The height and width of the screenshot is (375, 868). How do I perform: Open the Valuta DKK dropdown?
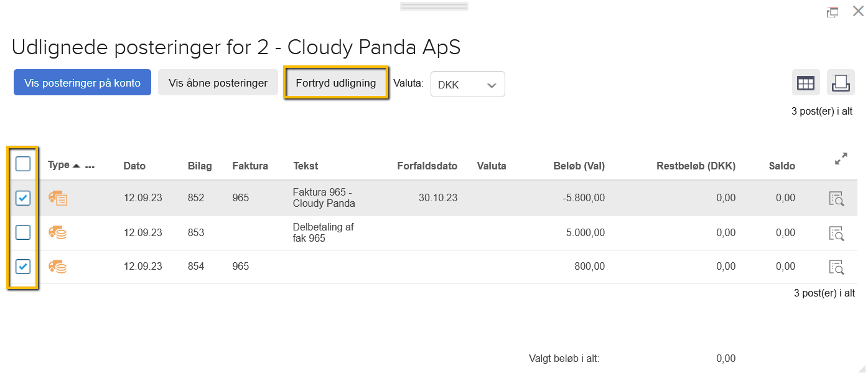pyautogui.click(x=467, y=85)
